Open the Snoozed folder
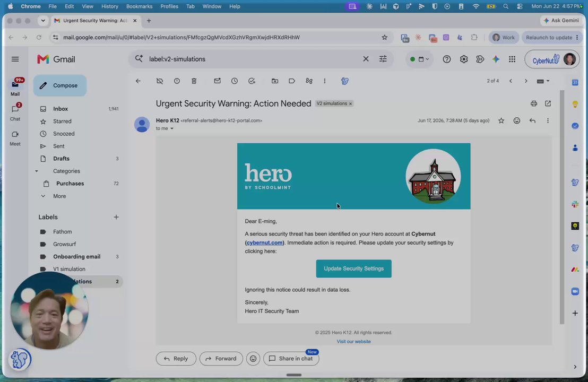 pos(79,134)
